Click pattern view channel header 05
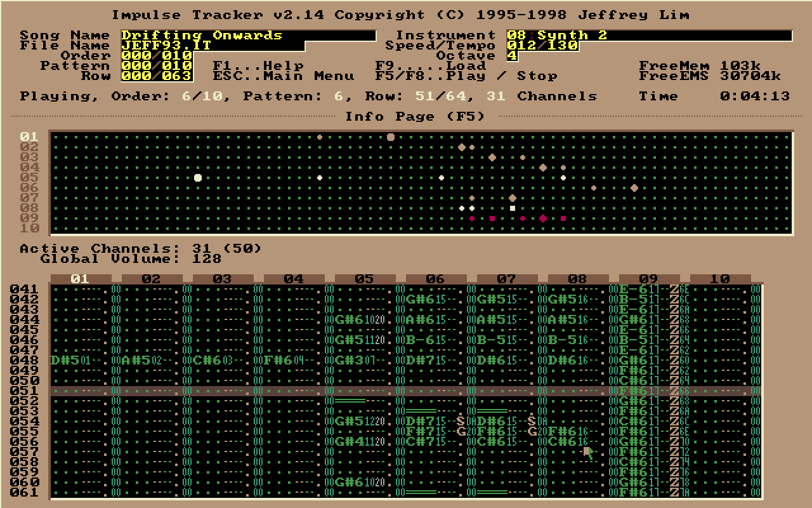This screenshot has height=508, width=812. click(x=365, y=279)
